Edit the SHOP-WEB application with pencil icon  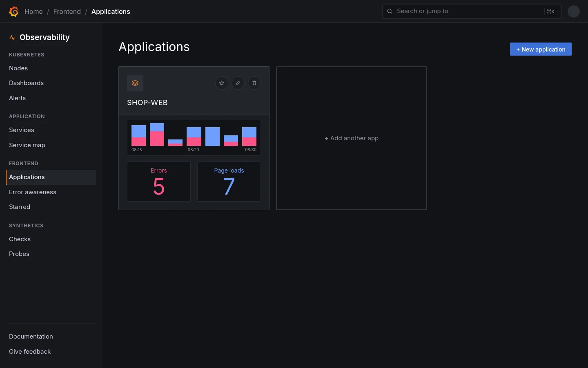(x=238, y=83)
